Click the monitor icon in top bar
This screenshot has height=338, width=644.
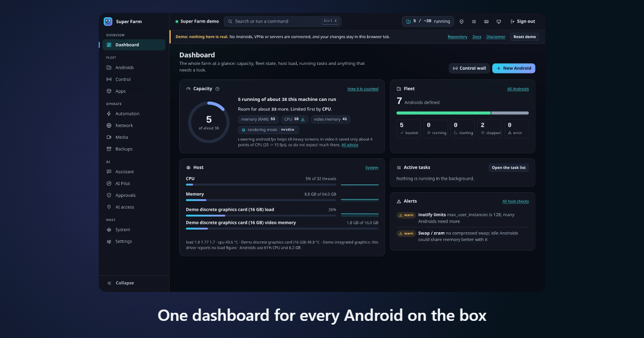coord(499,21)
